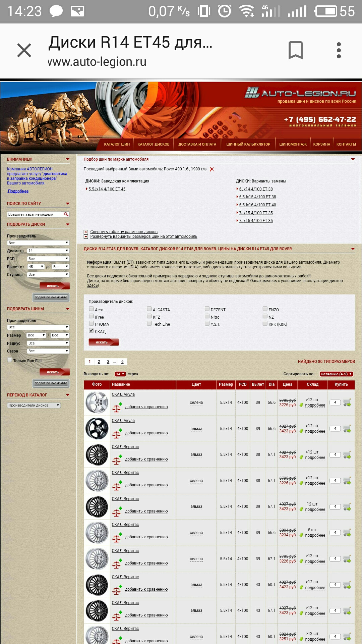Open tire Сезон dropdown

[48, 351]
